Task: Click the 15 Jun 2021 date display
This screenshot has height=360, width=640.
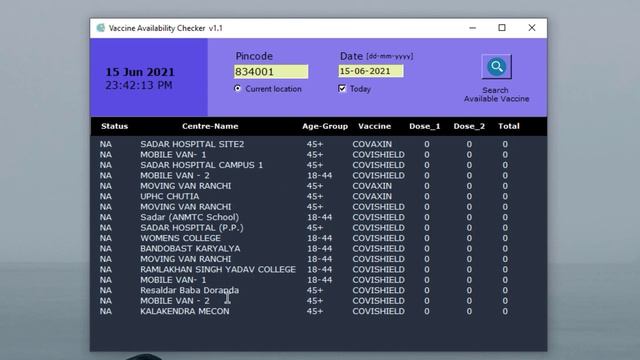Action: (140, 72)
